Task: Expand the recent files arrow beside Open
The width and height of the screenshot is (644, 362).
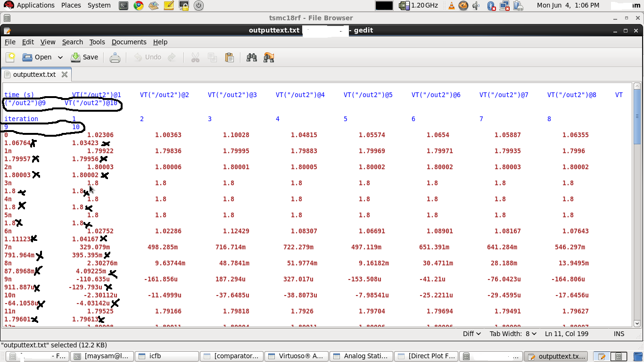Action: (60, 58)
